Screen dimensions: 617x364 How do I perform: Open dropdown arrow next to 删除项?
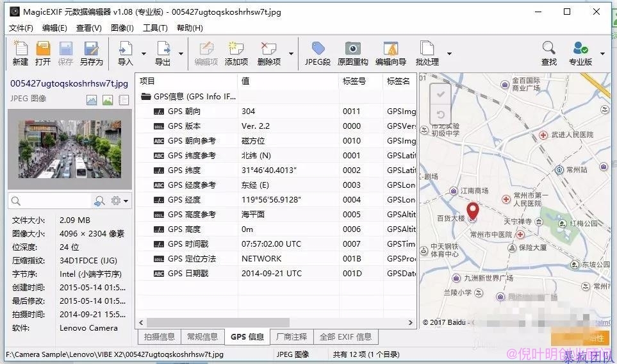[291, 54]
